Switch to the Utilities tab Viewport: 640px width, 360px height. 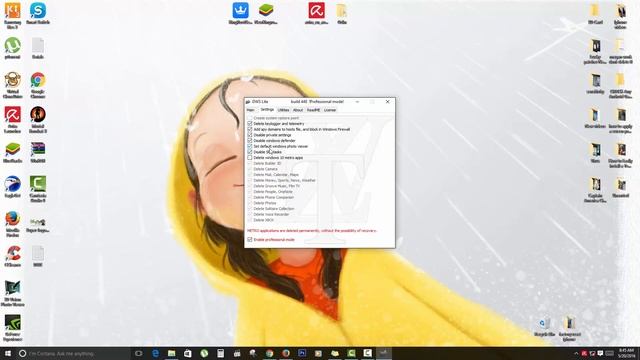[x=283, y=110]
